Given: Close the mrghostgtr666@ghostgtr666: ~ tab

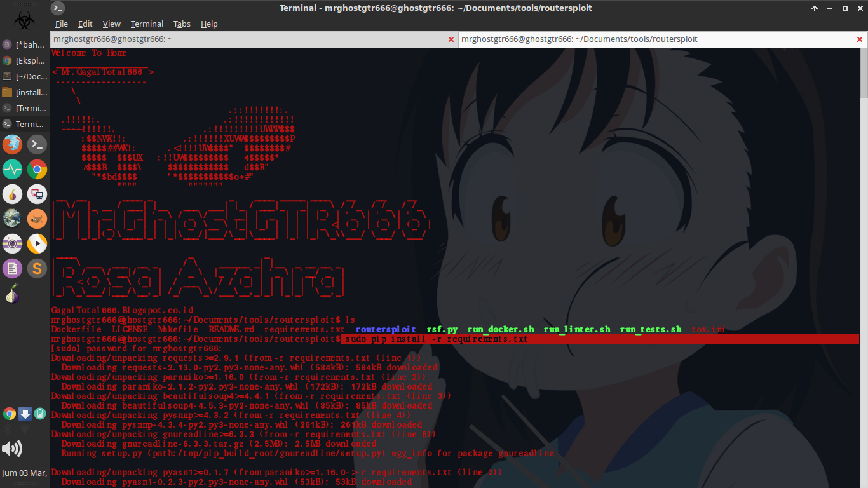Looking at the screenshot, I should pos(451,39).
